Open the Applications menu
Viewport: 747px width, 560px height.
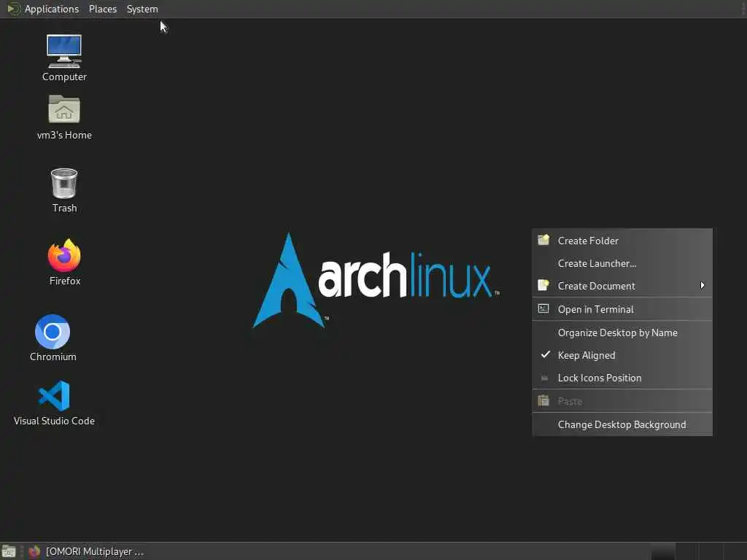pos(52,9)
